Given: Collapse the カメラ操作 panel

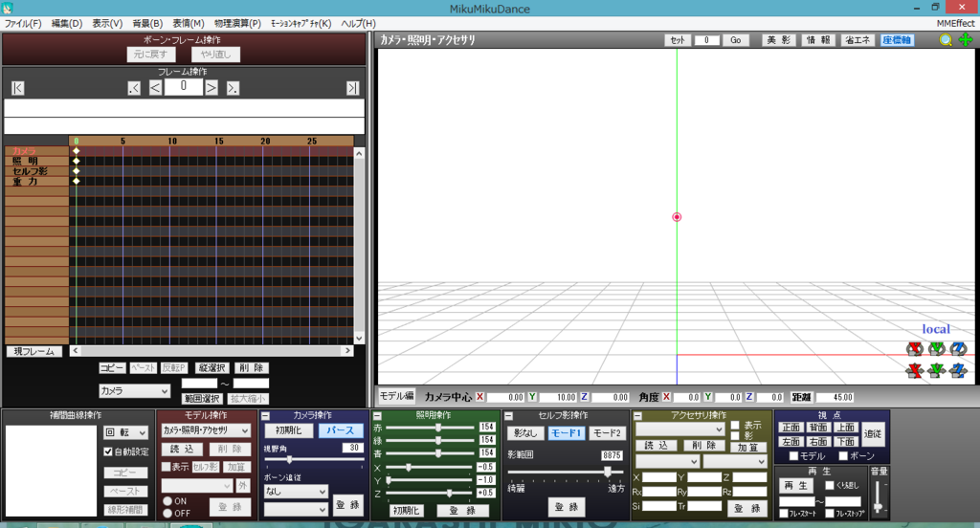Looking at the screenshot, I should click(x=266, y=415).
